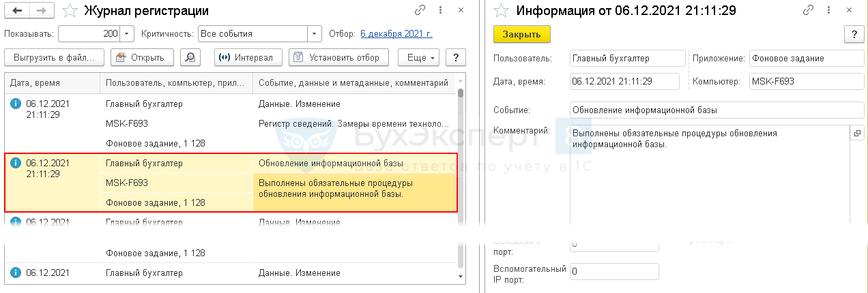
Task: Click the Вспомогательный IP порт field
Action: 614,271
